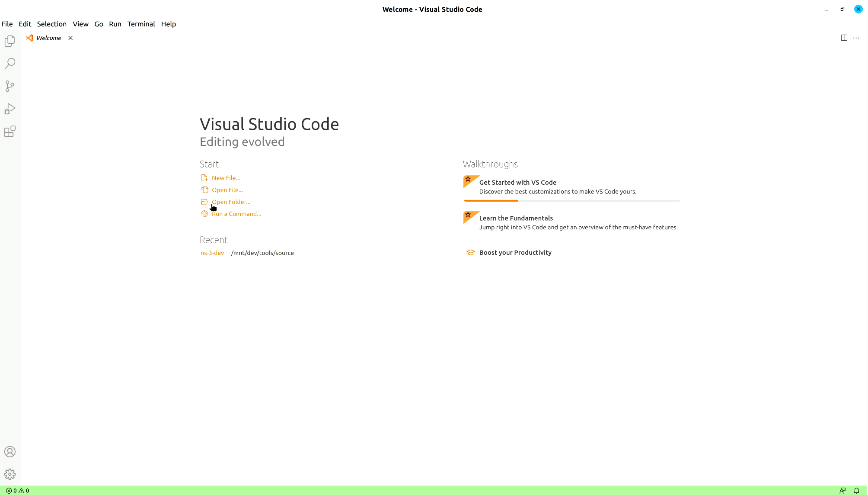The height and width of the screenshot is (495, 868).
Task: Click the Get Started walkthrough progress bar
Action: (x=571, y=200)
